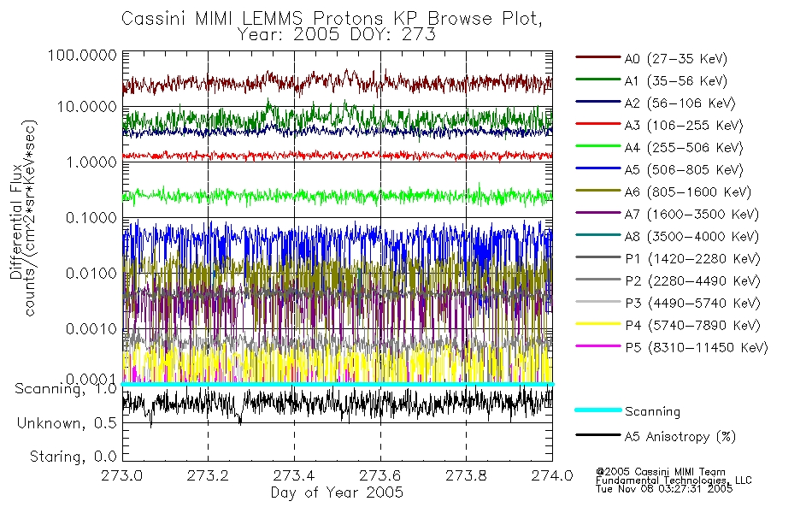The image size is (812, 513).
Task: Click the 274.0 x-axis tick label
Action: point(552,475)
